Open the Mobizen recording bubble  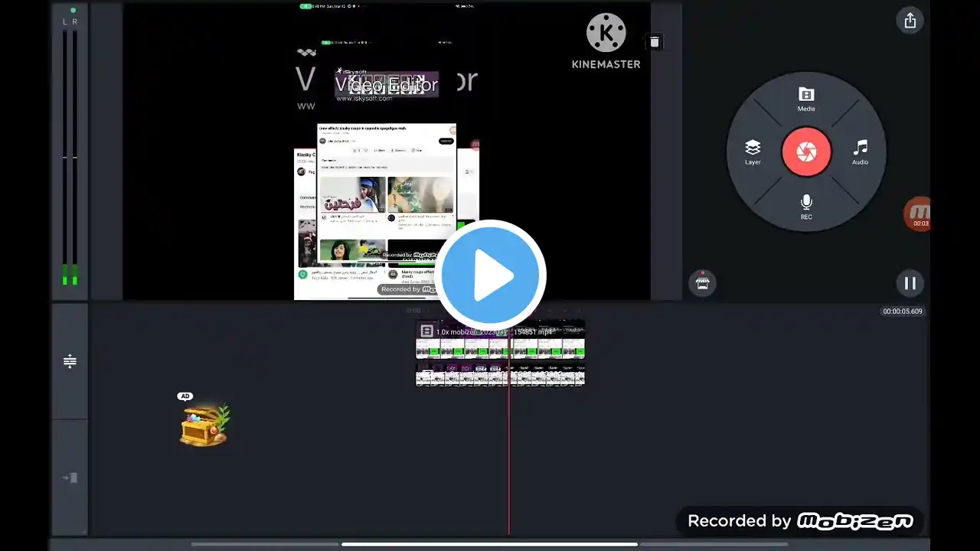point(918,214)
